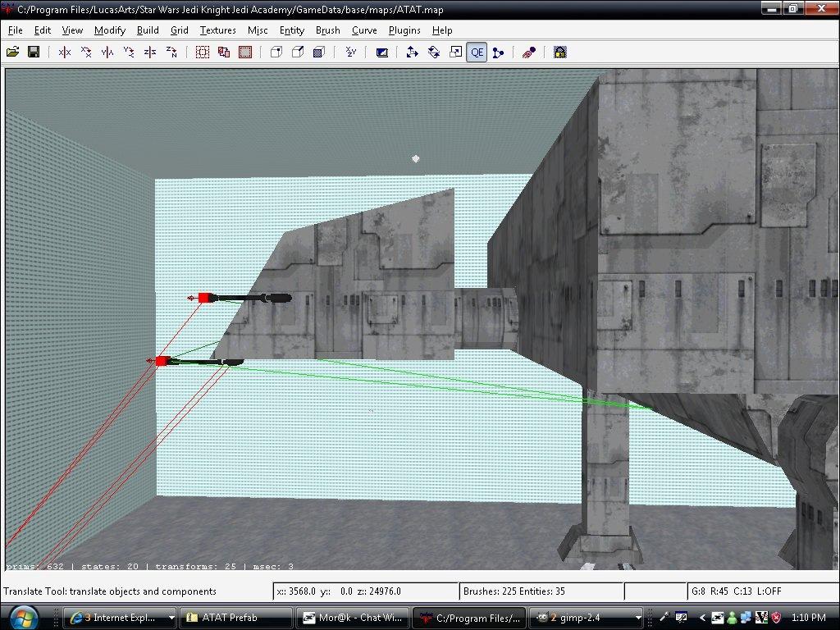Image resolution: width=840 pixels, height=630 pixels.
Task: Toggle the QE resize tool
Action: (x=477, y=52)
